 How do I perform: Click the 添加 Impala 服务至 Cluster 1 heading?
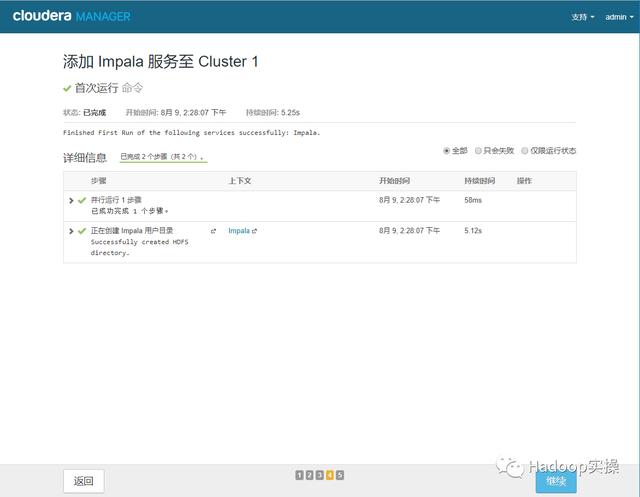(x=160, y=62)
